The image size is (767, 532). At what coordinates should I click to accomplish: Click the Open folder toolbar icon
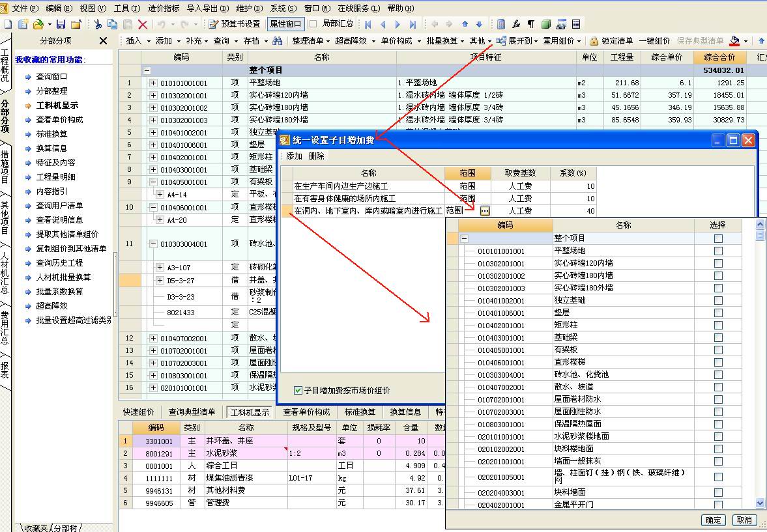click(x=38, y=24)
